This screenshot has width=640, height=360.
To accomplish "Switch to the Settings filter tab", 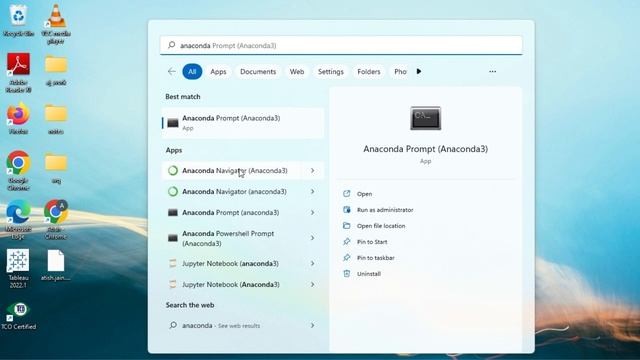I will [331, 71].
